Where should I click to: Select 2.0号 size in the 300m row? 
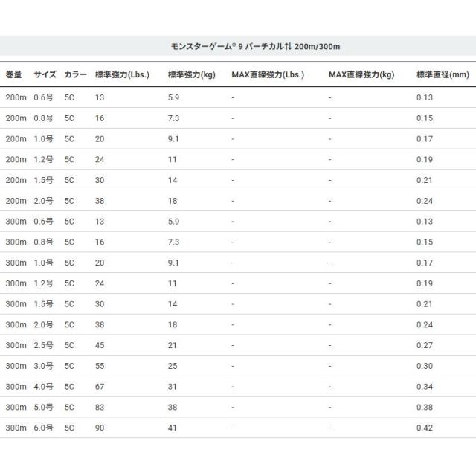coord(43,324)
